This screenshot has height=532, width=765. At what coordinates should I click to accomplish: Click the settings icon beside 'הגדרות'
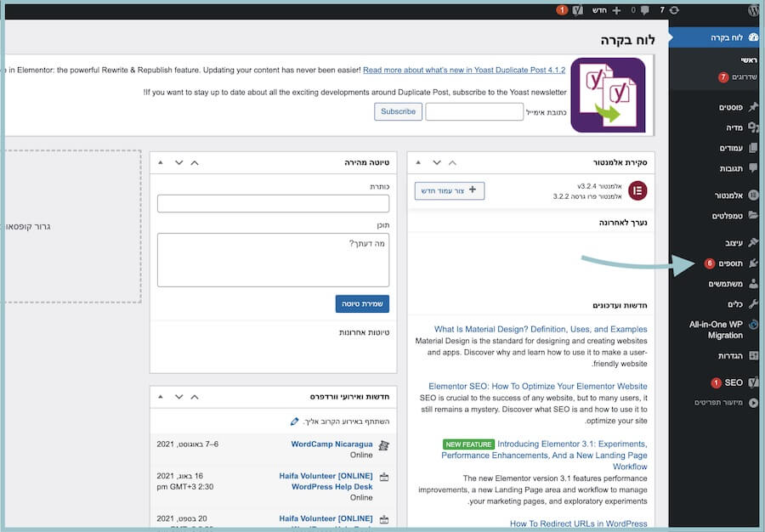(753, 355)
